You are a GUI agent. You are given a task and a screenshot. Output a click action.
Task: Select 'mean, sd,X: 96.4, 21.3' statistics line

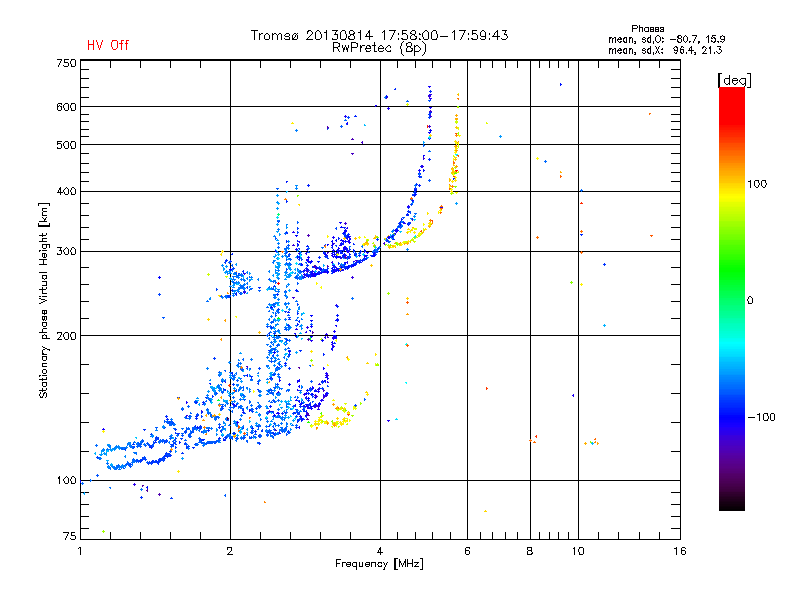point(665,50)
